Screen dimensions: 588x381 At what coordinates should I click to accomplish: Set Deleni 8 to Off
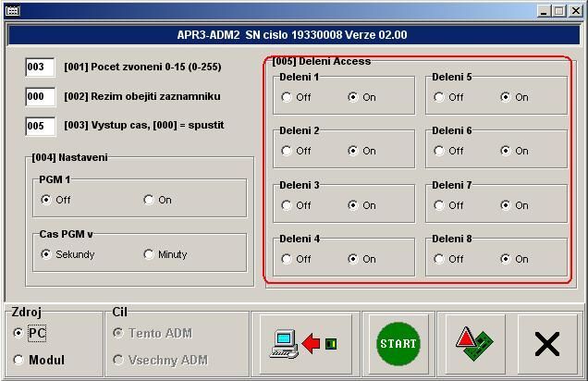(x=439, y=259)
